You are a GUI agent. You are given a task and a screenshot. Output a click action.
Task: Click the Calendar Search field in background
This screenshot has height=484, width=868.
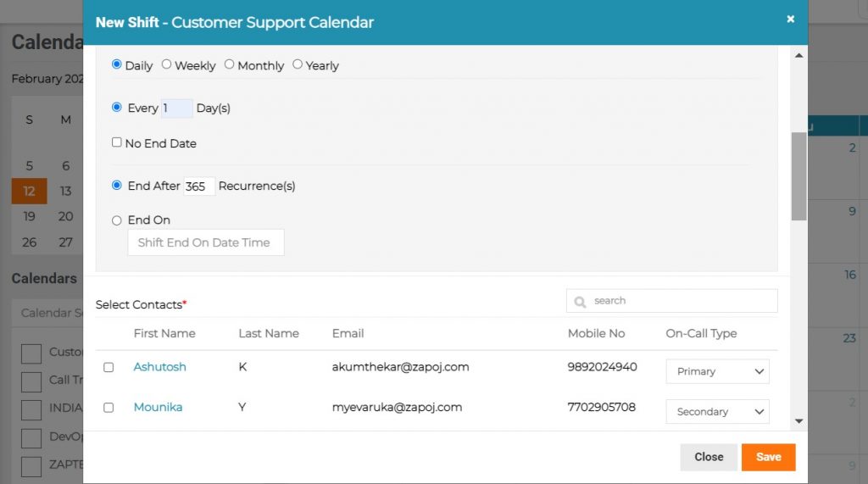47,313
